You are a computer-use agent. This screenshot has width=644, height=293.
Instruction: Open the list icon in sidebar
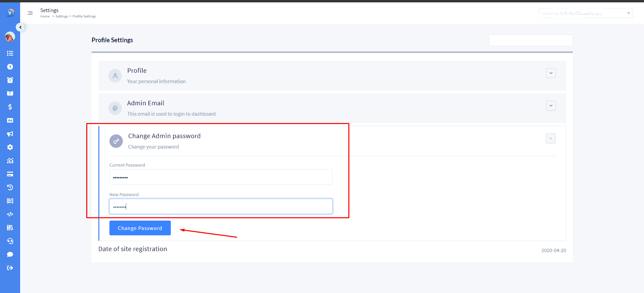click(x=10, y=53)
